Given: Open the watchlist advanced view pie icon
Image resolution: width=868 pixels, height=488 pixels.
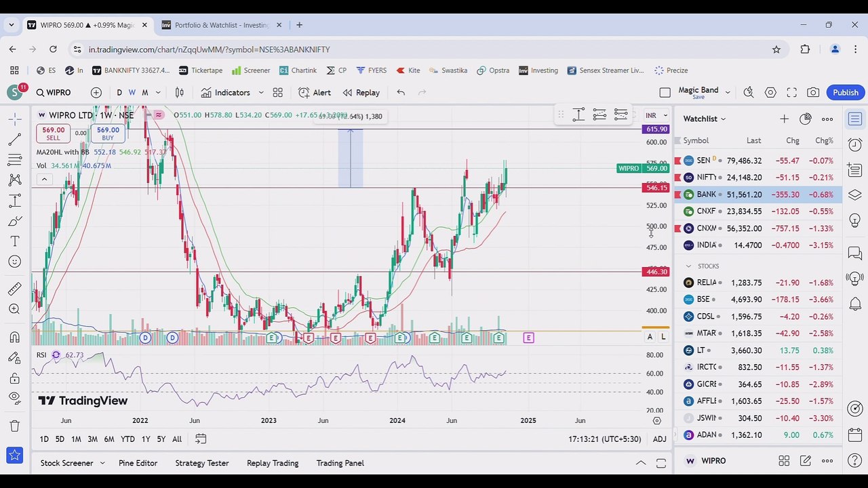Looking at the screenshot, I should tap(805, 119).
